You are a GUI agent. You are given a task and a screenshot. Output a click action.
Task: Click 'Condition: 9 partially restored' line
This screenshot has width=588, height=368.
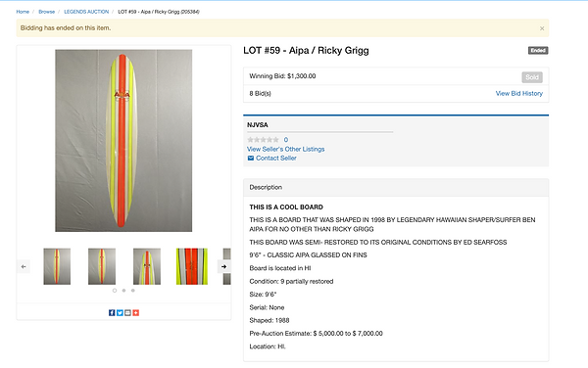(x=291, y=281)
